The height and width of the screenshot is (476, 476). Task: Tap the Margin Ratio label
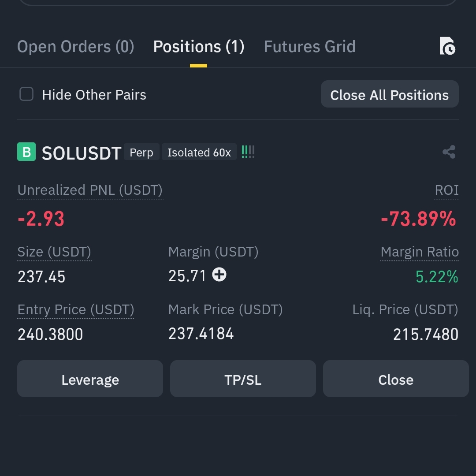(x=420, y=252)
